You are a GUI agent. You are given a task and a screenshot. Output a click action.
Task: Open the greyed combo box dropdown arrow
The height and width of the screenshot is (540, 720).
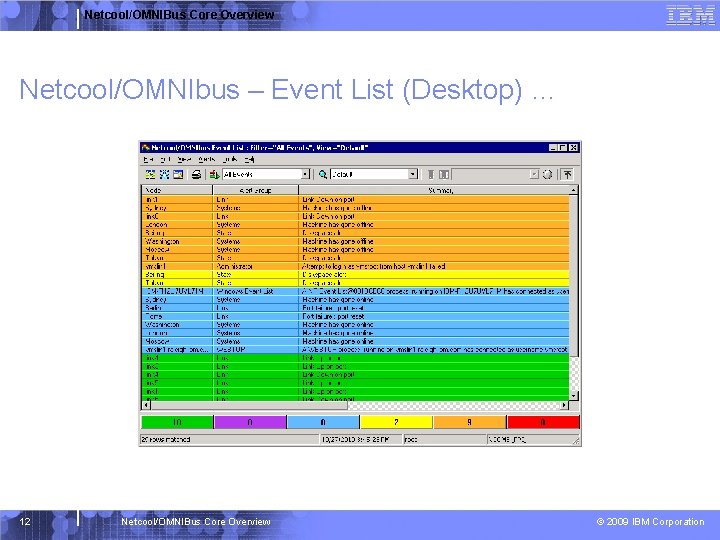534,174
